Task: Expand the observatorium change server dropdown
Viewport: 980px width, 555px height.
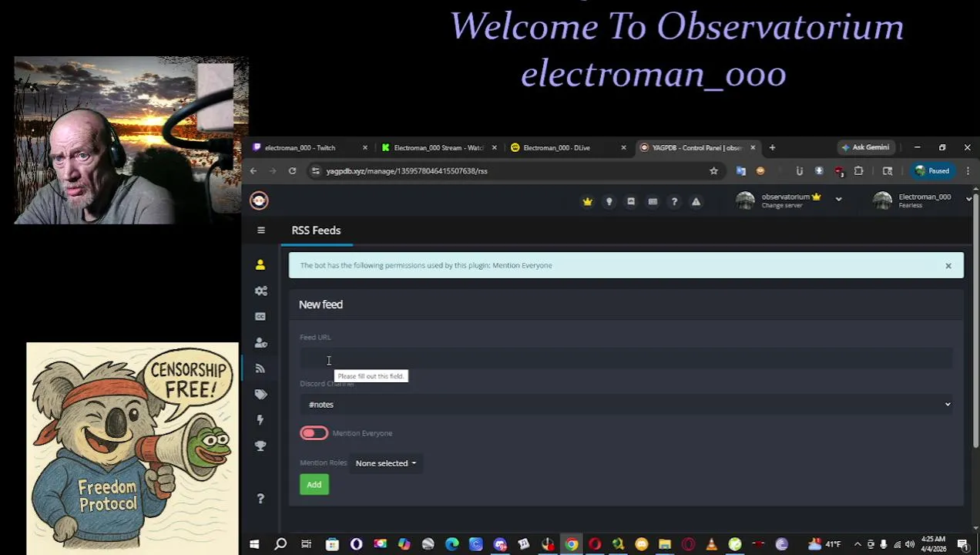Action: point(838,199)
